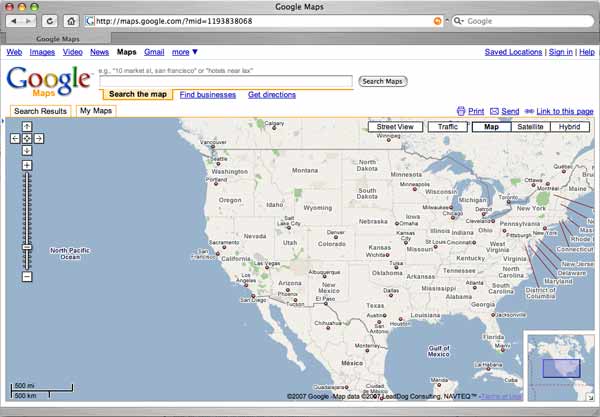
Task: Toggle the Traffic overlay
Action: pos(447,127)
